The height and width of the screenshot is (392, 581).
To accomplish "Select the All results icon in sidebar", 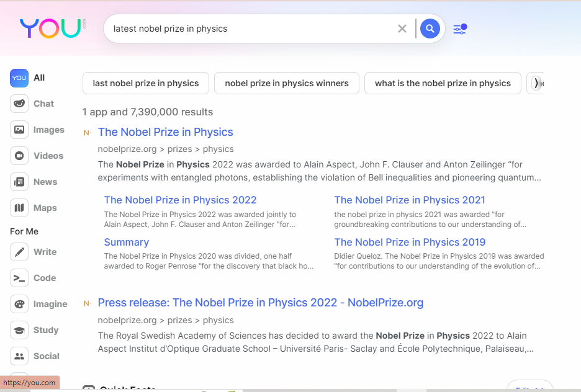I will pyautogui.click(x=19, y=78).
